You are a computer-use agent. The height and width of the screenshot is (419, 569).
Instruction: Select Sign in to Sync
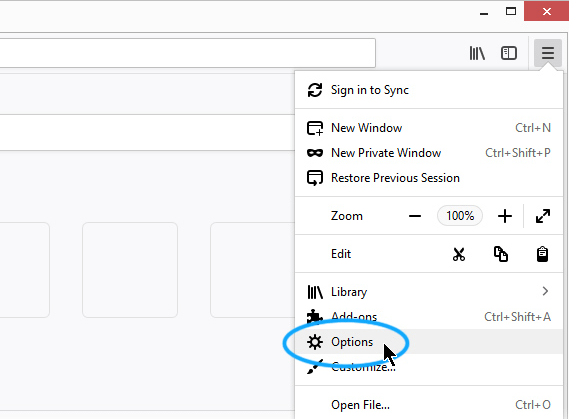click(429, 90)
